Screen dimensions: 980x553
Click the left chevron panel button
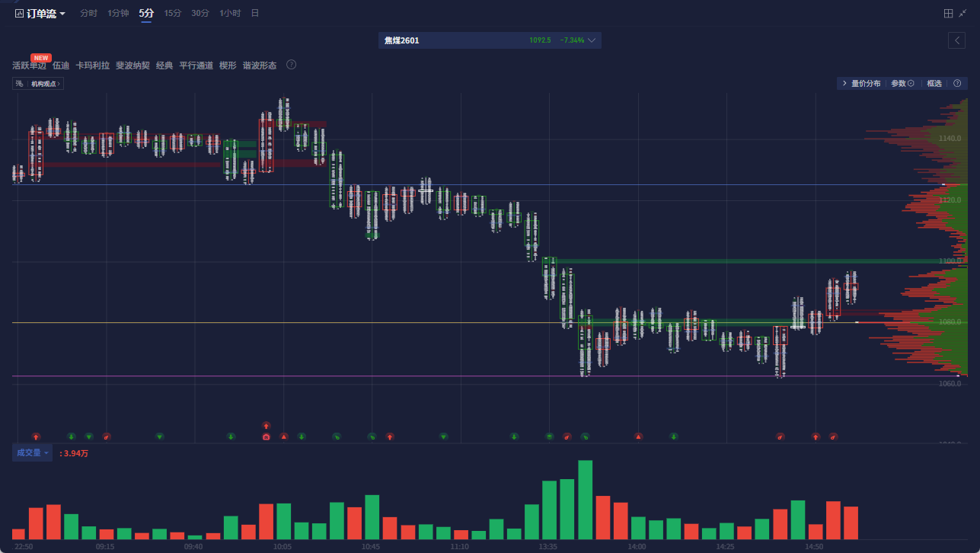click(x=956, y=40)
